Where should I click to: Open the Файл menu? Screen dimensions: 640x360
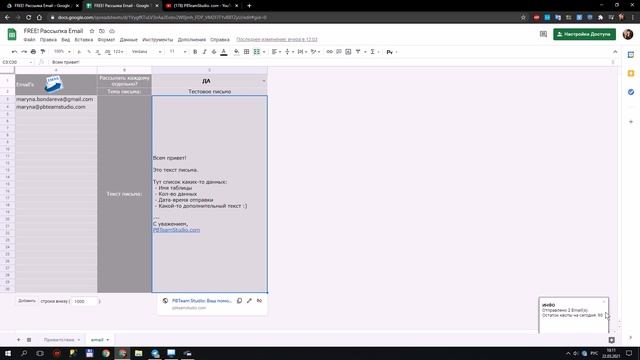[29, 40]
